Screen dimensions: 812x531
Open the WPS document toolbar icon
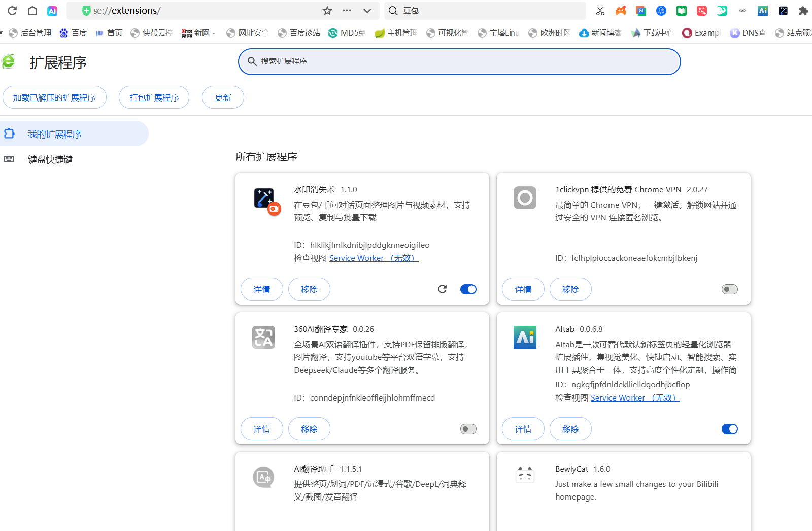coord(641,11)
